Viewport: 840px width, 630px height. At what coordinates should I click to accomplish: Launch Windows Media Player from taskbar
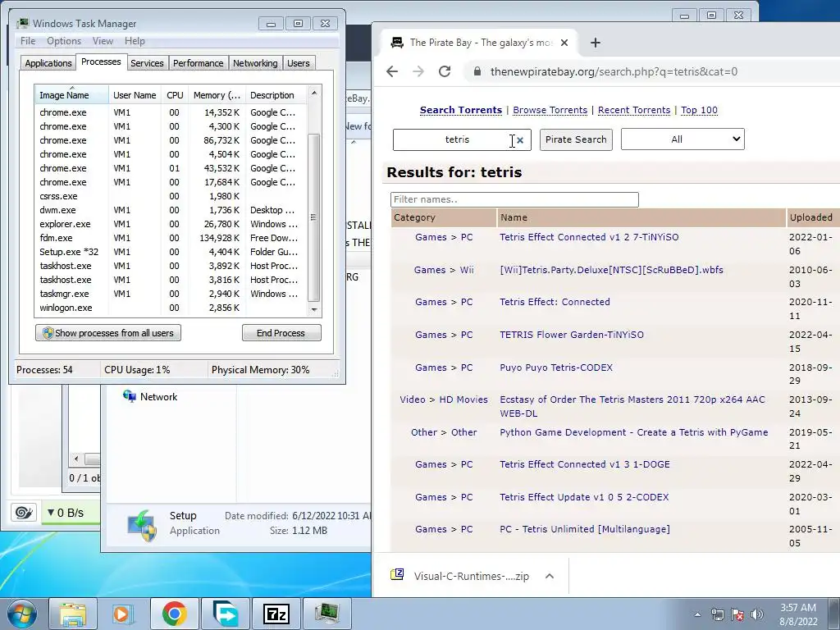123,614
